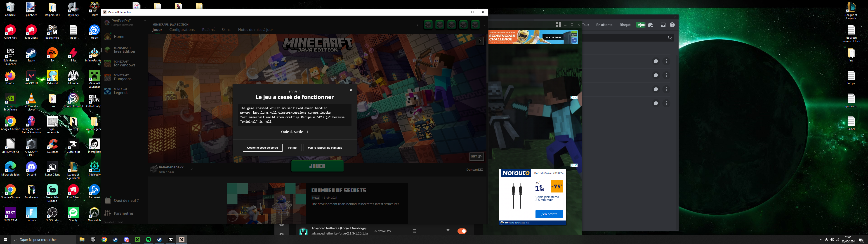Open the CurseForge icon in the taskbar
Viewport: 868px width, 244px height.
[170, 240]
